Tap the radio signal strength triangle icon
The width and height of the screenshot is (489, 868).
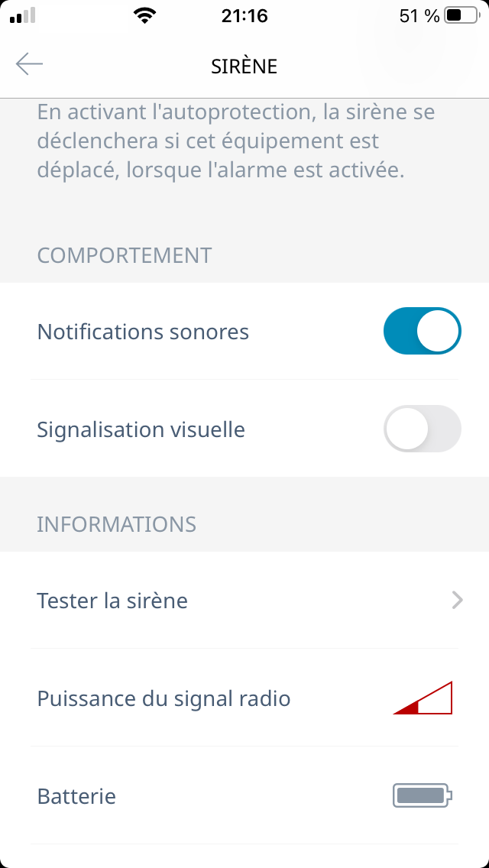coord(423,698)
